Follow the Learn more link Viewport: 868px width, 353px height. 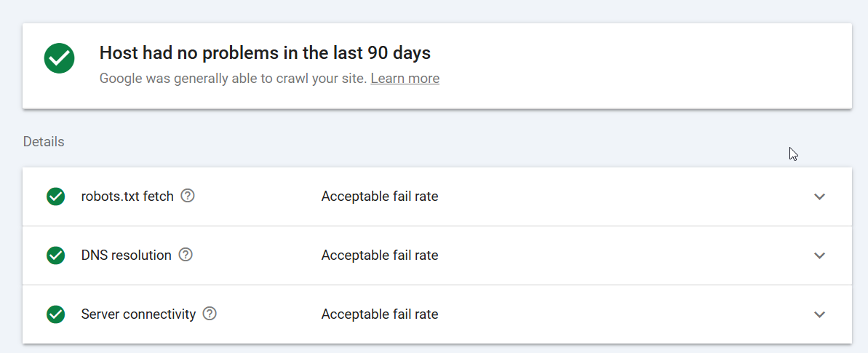405,78
